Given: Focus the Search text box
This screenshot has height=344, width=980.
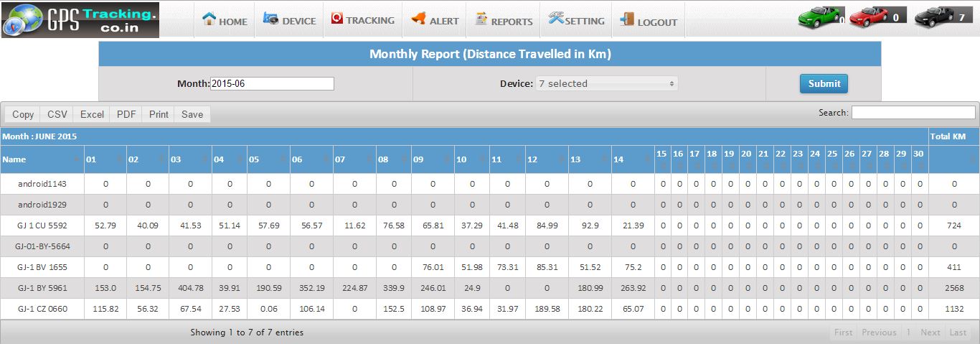Looking at the screenshot, I should (x=913, y=112).
